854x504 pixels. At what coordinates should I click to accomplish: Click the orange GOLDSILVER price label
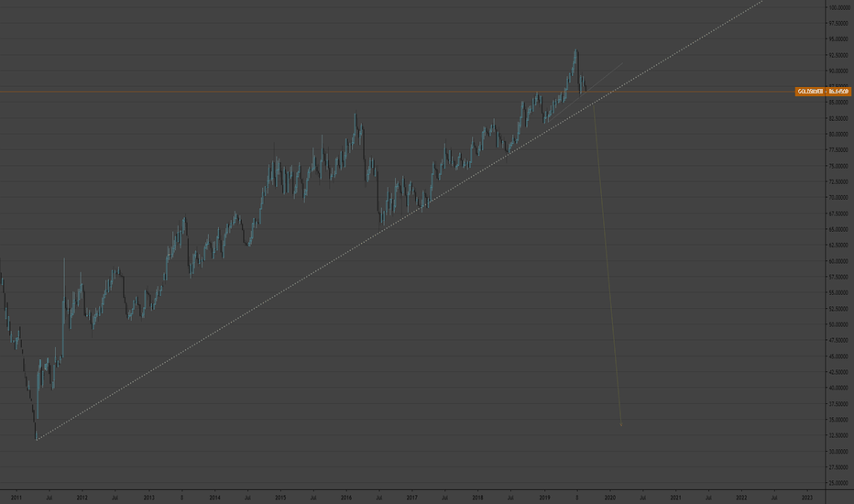[x=823, y=92]
